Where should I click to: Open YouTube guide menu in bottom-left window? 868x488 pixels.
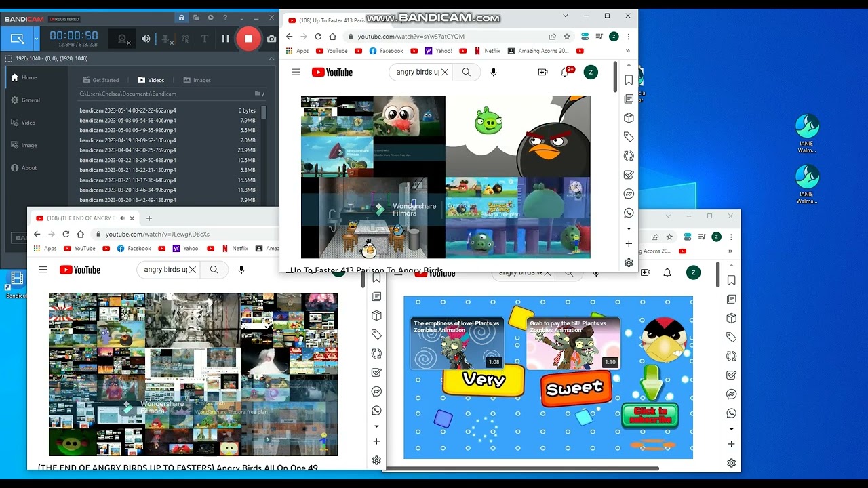coord(43,270)
